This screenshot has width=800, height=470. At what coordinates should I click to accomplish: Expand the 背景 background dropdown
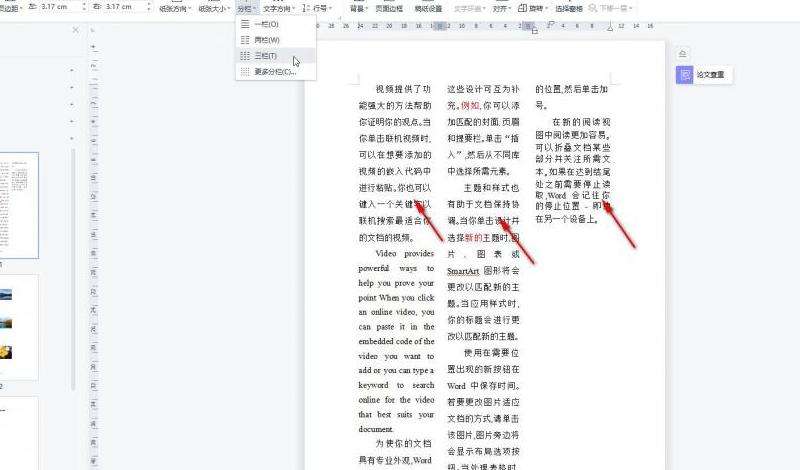pyautogui.click(x=359, y=8)
